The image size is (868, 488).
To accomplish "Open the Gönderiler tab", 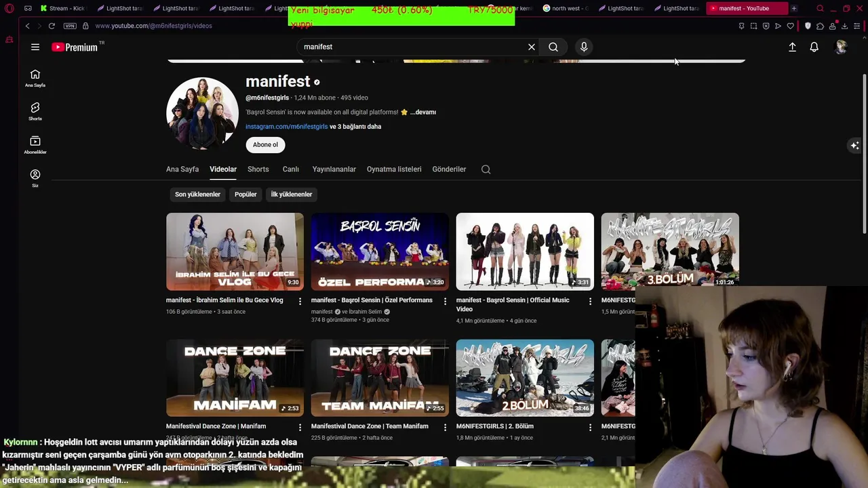I will point(449,169).
